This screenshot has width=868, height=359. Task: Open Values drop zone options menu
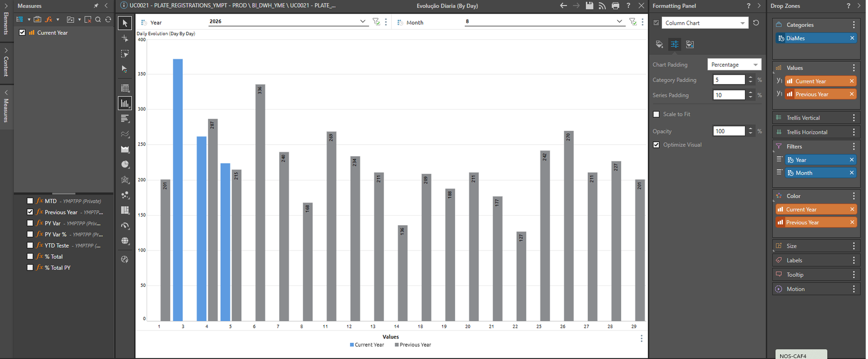[854, 68]
